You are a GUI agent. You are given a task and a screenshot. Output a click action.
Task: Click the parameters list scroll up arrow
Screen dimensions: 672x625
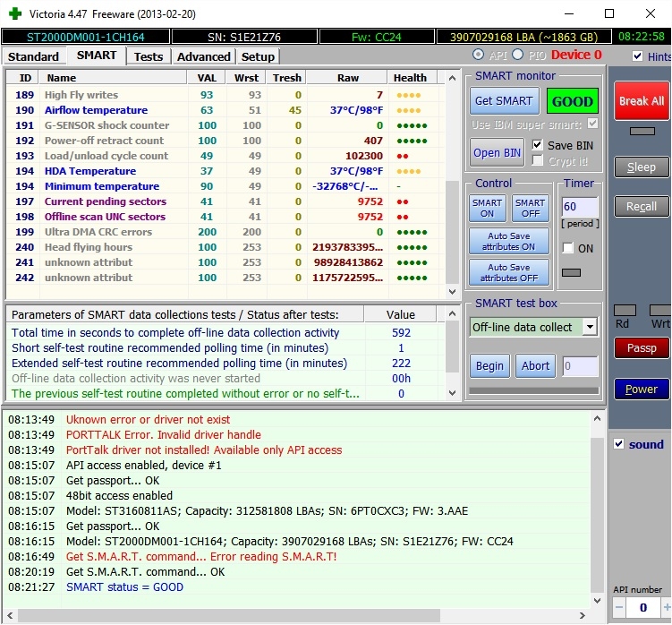[452, 314]
